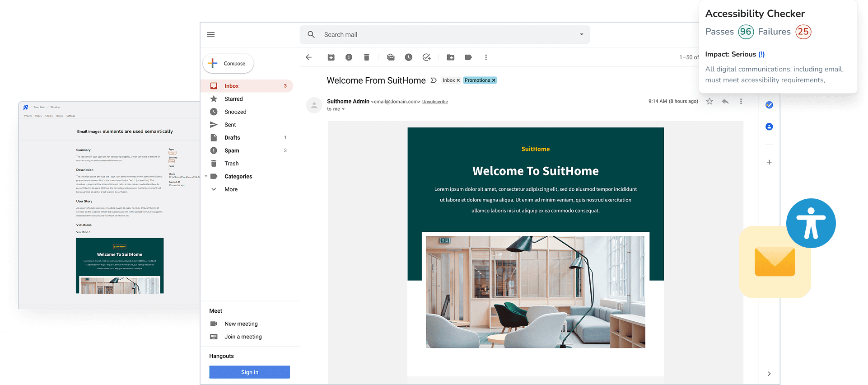Click the serious impact info icon

pos(761,54)
